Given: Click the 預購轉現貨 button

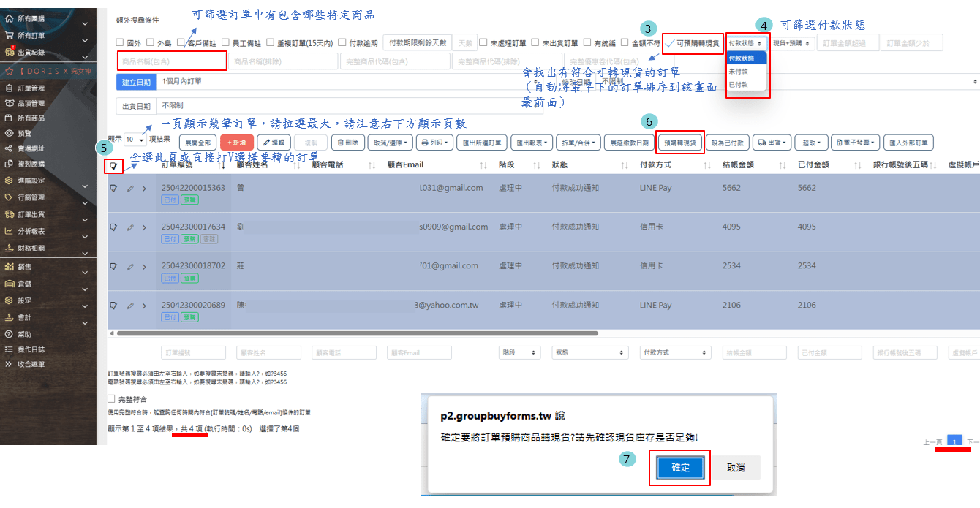Looking at the screenshot, I should (680, 143).
